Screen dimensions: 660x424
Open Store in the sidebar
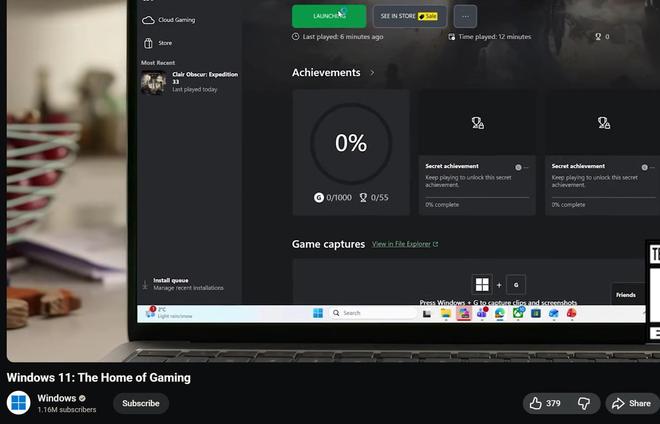158,43
